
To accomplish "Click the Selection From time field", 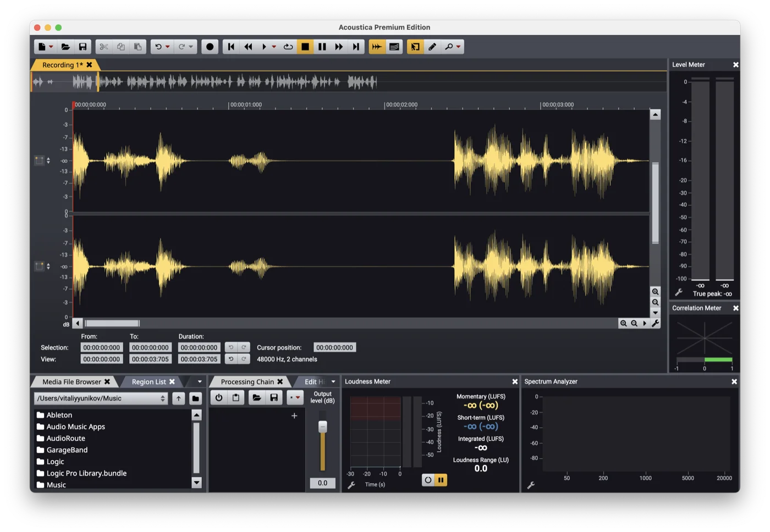I will point(101,347).
